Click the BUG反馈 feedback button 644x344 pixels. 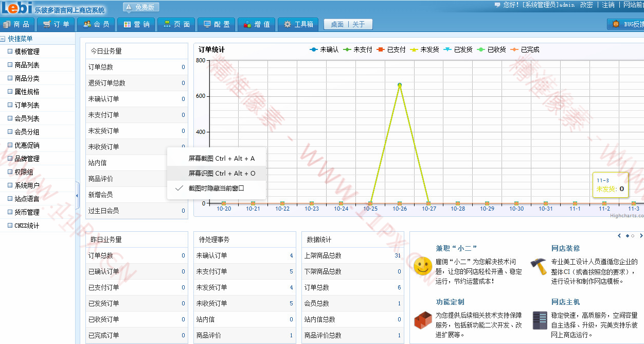click(x=626, y=24)
